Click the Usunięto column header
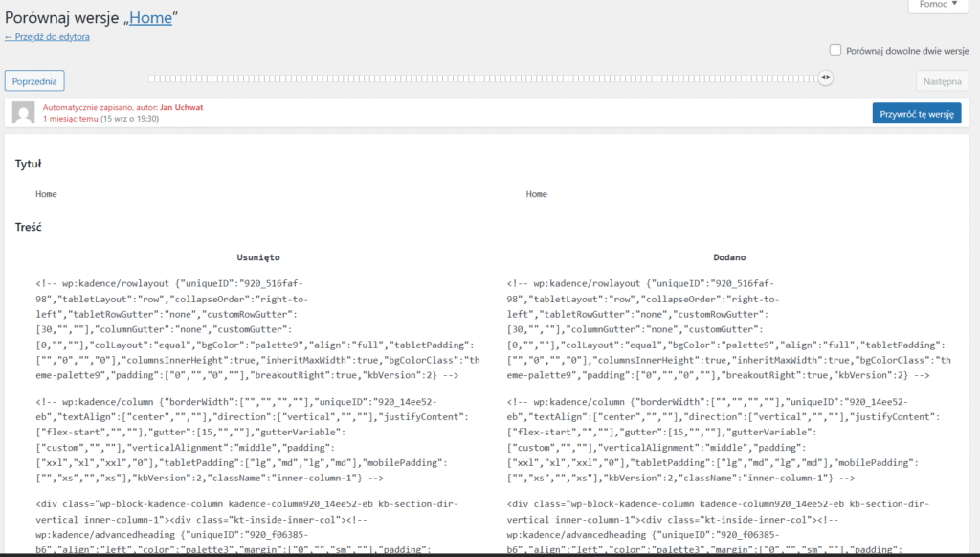 (x=258, y=257)
